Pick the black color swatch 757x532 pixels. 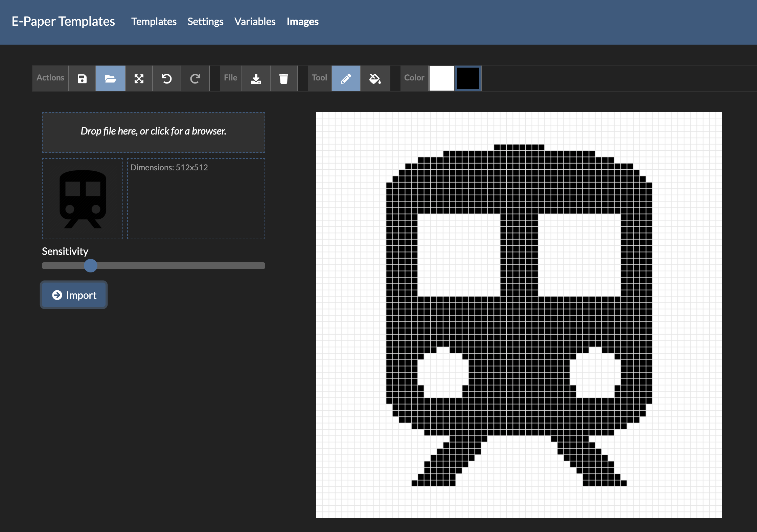click(468, 78)
